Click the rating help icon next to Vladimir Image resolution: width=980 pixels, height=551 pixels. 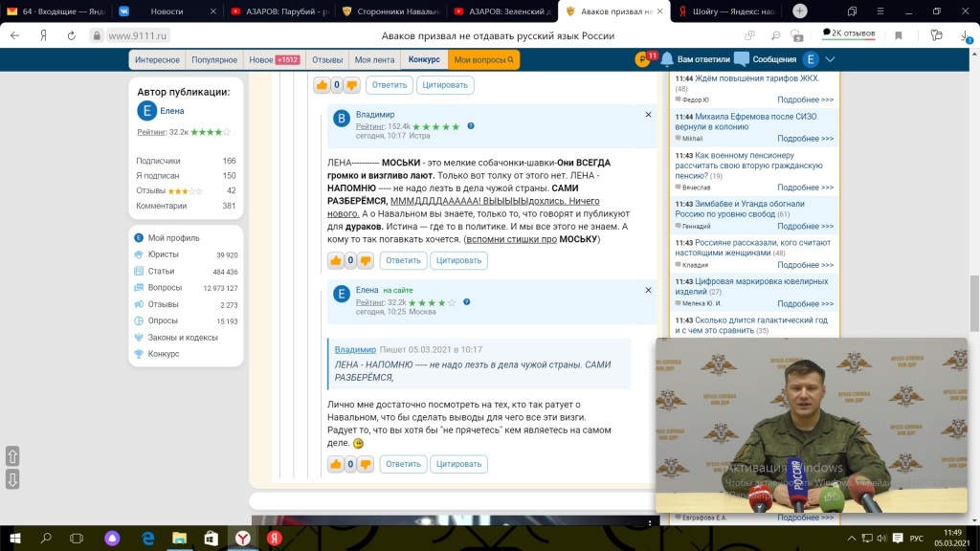[x=471, y=126]
